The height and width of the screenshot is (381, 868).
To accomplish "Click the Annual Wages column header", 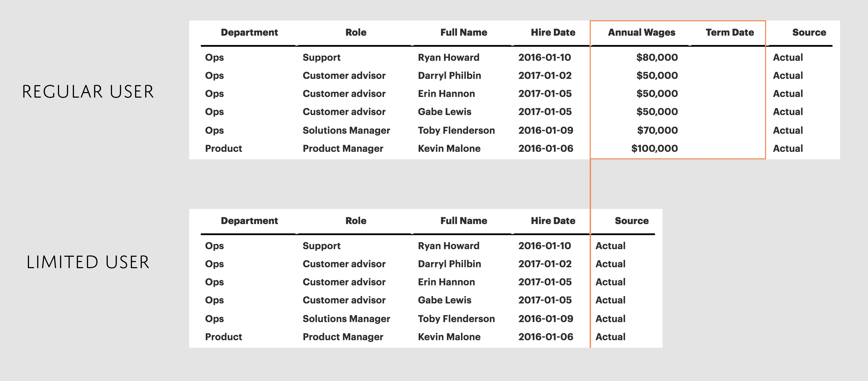I will 641,32.
